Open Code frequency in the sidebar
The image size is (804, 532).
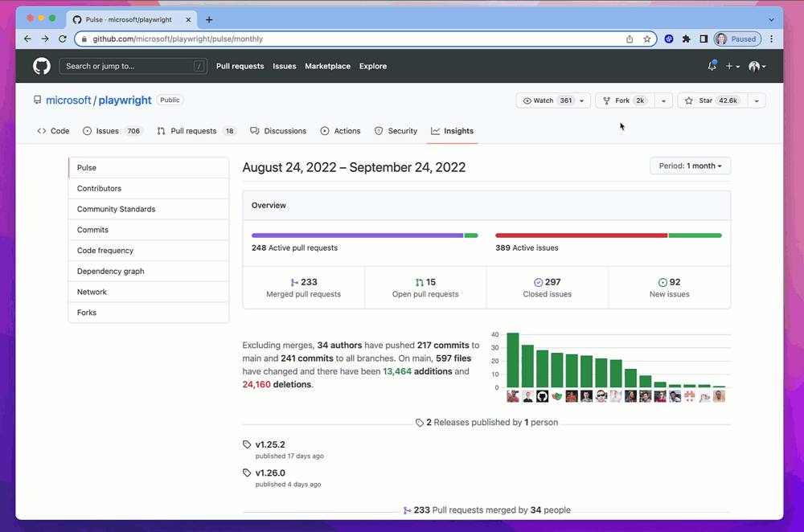click(x=149, y=251)
